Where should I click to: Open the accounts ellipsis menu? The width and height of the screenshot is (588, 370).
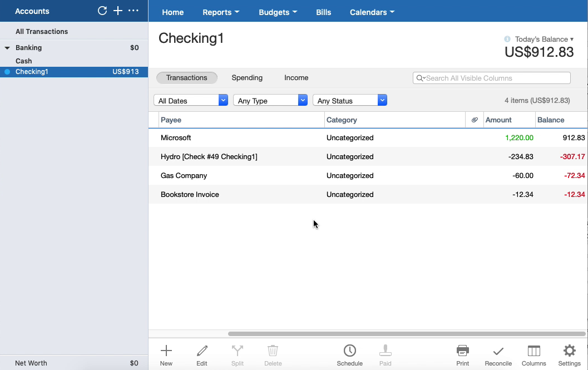point(133,10)
